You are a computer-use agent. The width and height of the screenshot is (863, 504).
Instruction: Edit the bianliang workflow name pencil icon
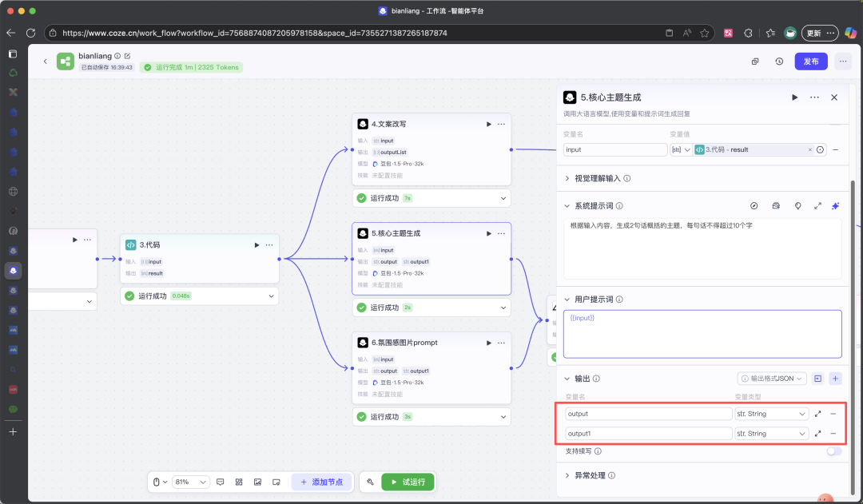128,56
